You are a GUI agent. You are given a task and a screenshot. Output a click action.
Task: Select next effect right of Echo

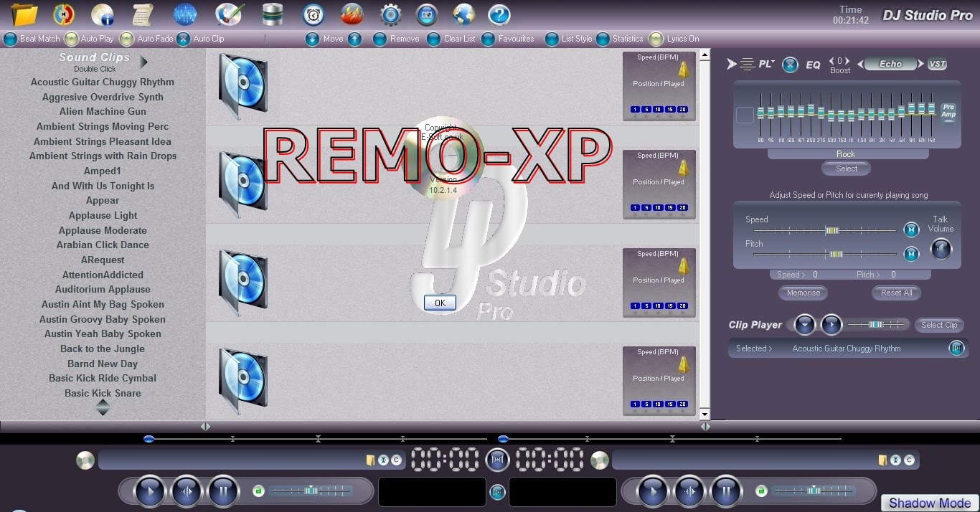920,64
